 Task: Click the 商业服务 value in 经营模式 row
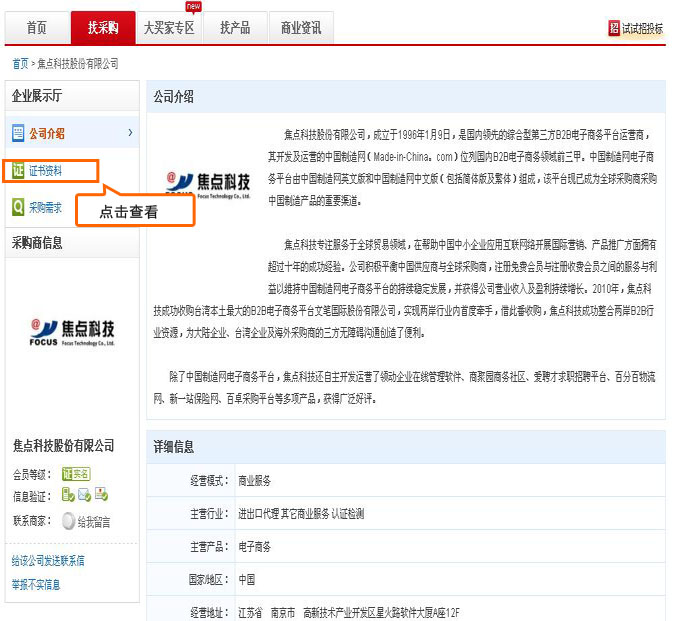click(255, 480)
